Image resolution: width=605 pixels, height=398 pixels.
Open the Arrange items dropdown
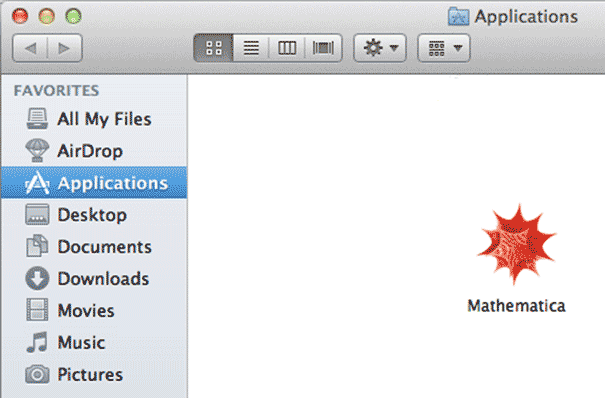coord(444,48)
